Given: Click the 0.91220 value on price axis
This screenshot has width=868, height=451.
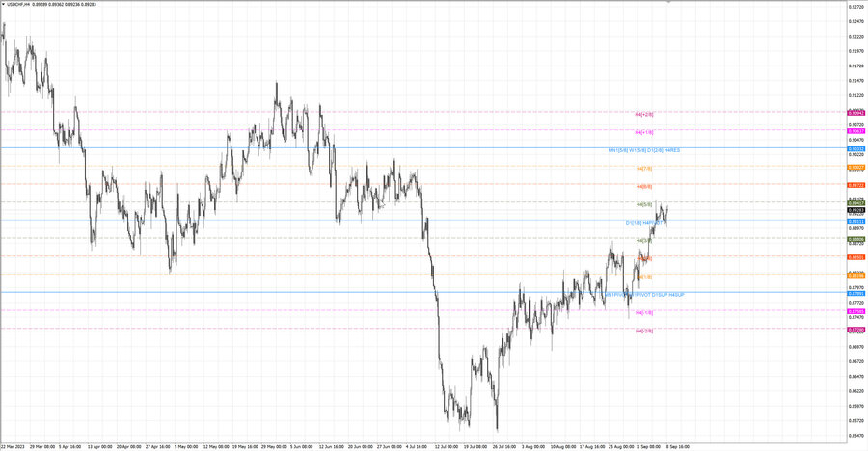Looking at the screenshot, I should coord(856,95).
